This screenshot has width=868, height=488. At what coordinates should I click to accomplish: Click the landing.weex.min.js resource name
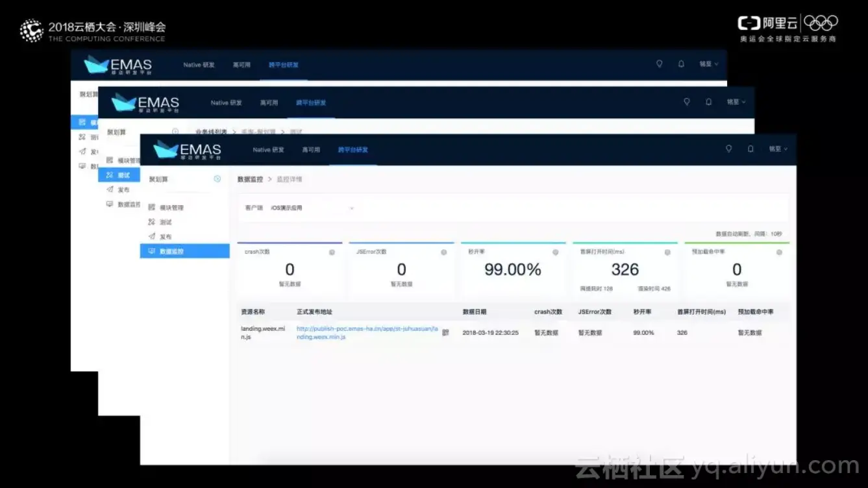[263, 333]
